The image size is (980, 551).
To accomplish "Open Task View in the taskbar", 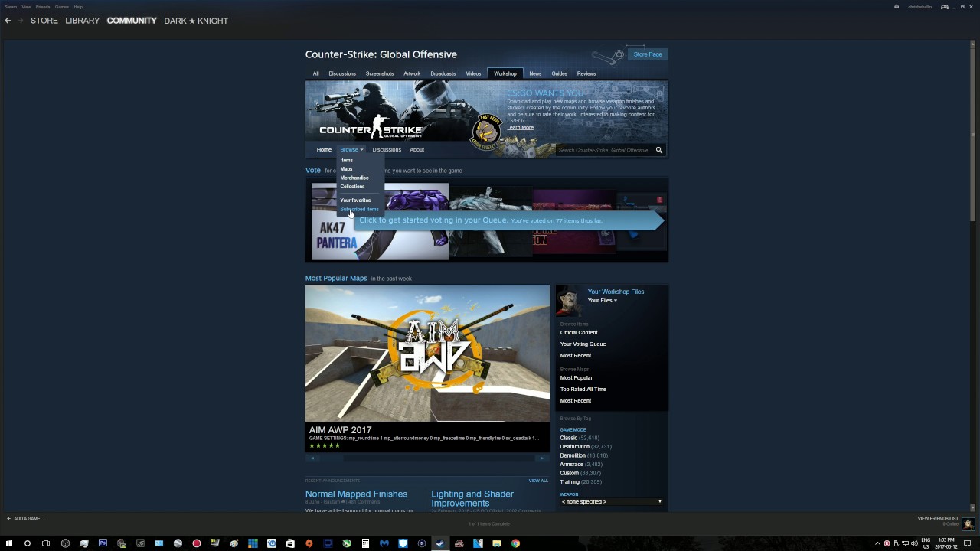I will point(46,543).
